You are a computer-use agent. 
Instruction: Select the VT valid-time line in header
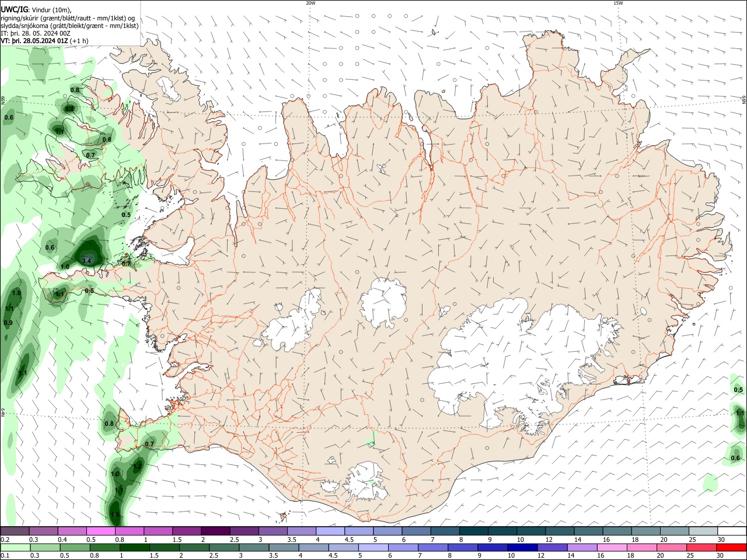44,41
